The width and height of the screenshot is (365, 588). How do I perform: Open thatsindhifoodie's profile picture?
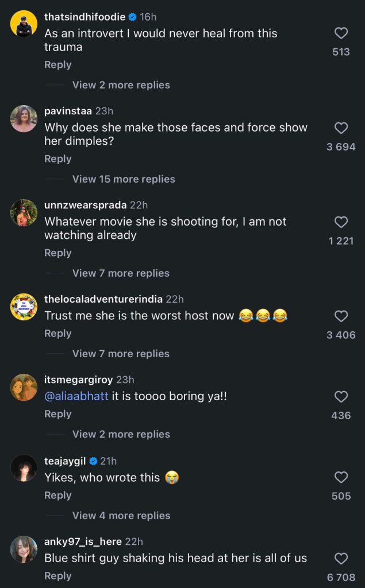tap(24, 25)
